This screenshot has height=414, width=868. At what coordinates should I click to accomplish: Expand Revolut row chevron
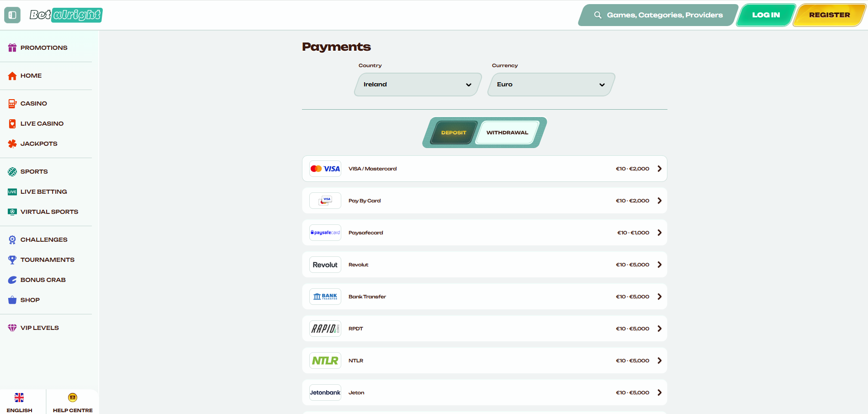pyautogui.click(x=659, y=265)
